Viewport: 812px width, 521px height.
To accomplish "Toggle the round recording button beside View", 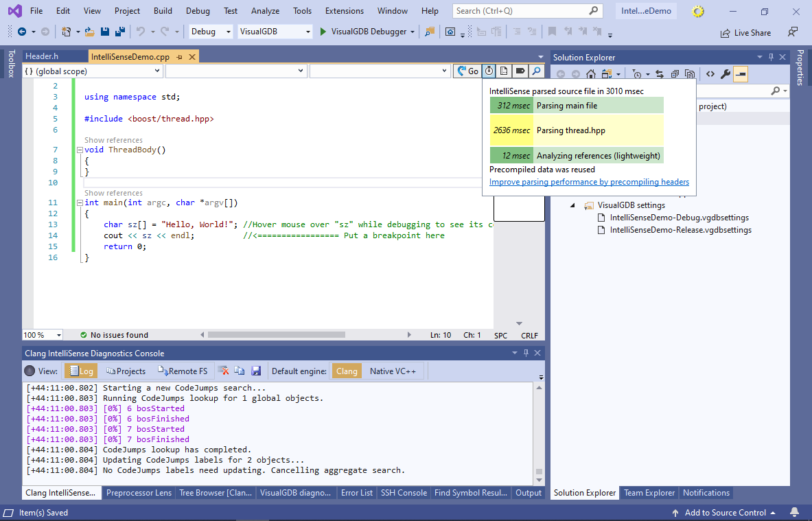I will click(x=30, y=371).
